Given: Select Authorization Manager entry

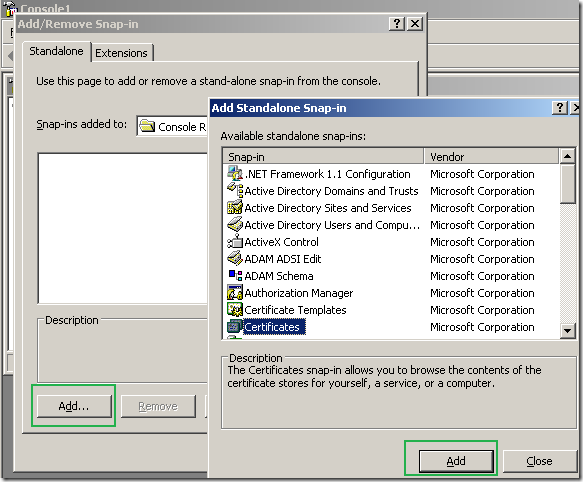Looking at the screenshot, I should pyautogui.click(x=299, y=293).
